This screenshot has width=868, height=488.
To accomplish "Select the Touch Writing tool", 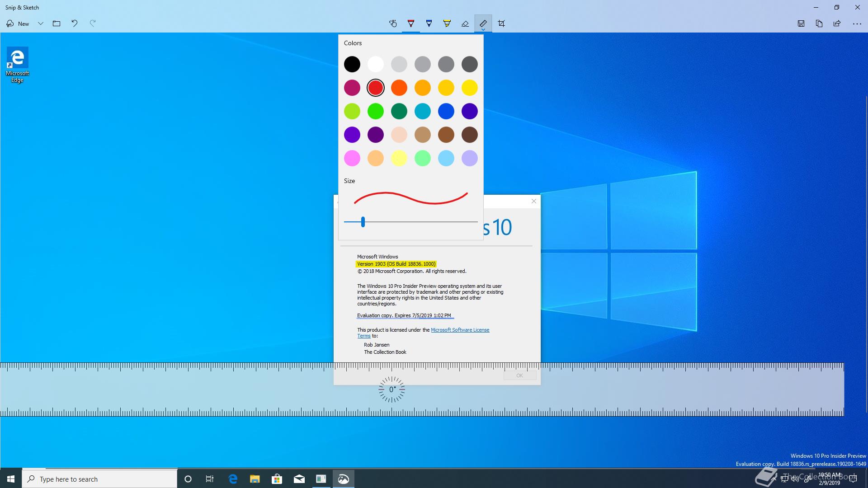I will (393, 23).
